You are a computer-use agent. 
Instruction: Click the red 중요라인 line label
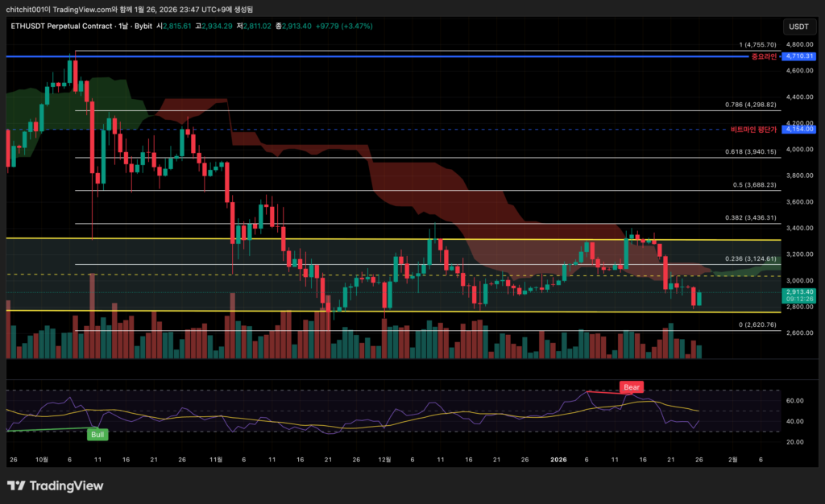point(763,57)
